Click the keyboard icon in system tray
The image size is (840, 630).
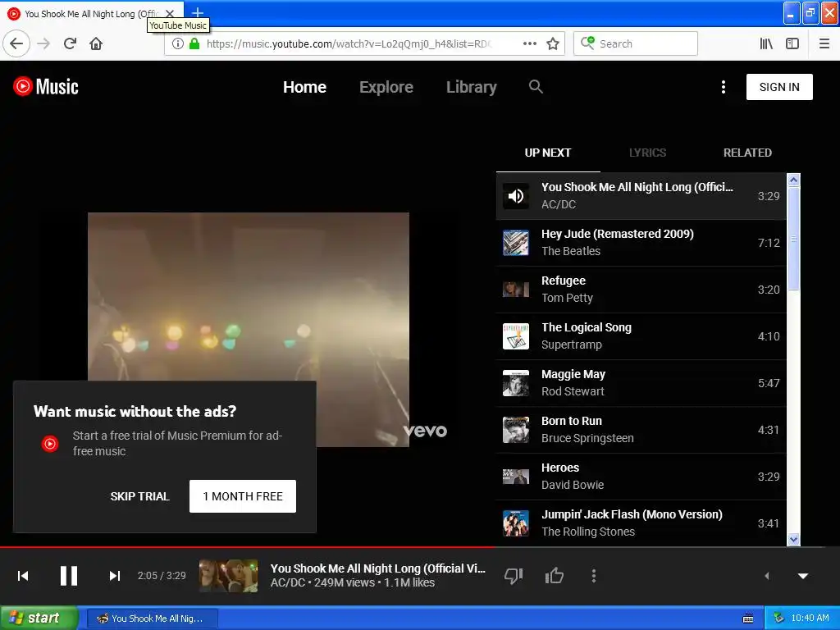748,619
